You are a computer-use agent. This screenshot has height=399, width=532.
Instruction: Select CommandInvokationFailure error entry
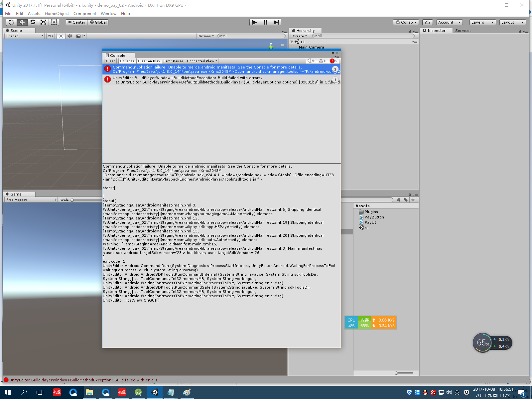tap(221, 69)
